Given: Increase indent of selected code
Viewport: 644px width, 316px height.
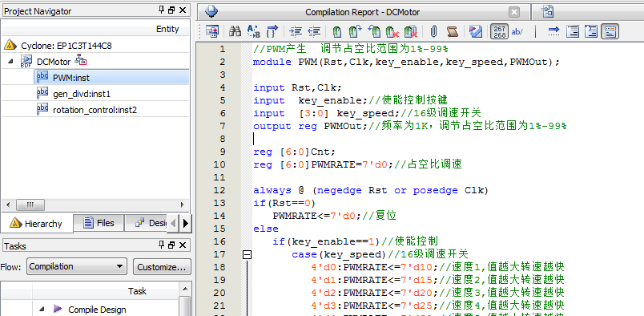Looking at the screenshot, I should (x=296, y=31).
